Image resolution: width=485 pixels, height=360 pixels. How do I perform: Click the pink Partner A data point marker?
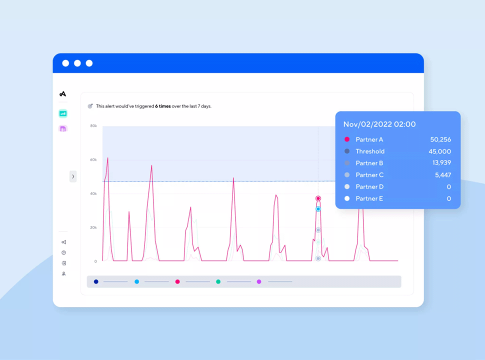[318, 198]
